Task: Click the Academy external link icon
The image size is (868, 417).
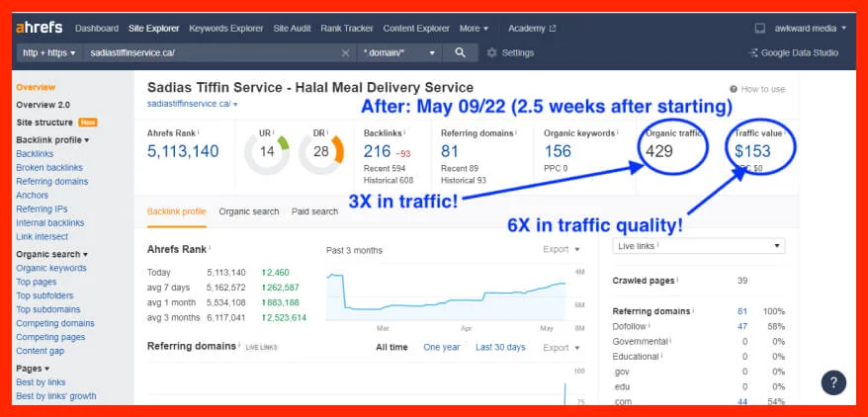Action: tap(553, 29)
